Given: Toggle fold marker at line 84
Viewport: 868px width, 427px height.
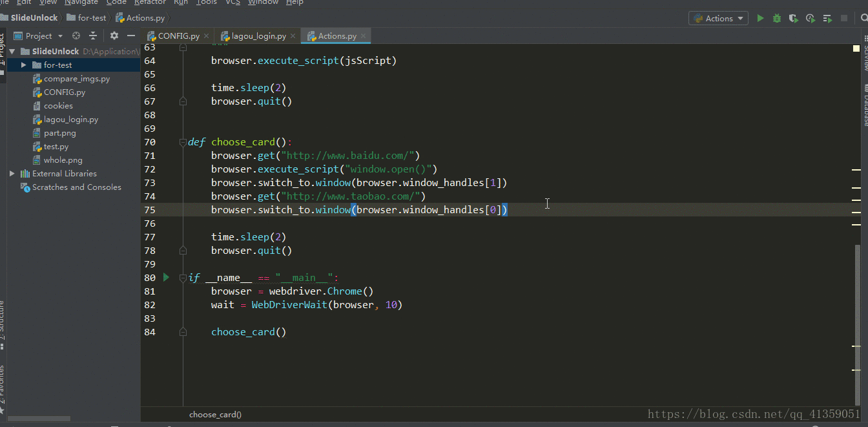Looking at the screenshot, I should 183,332.
